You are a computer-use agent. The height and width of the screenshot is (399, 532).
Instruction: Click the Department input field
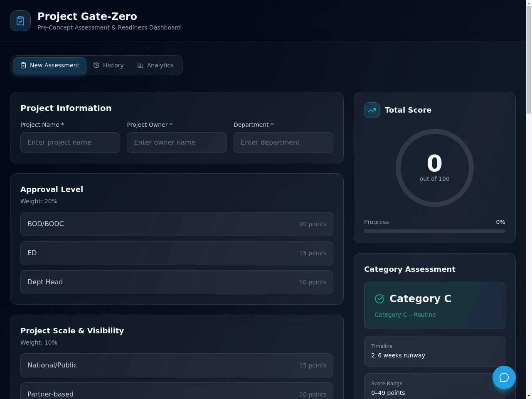click(283, 143)
